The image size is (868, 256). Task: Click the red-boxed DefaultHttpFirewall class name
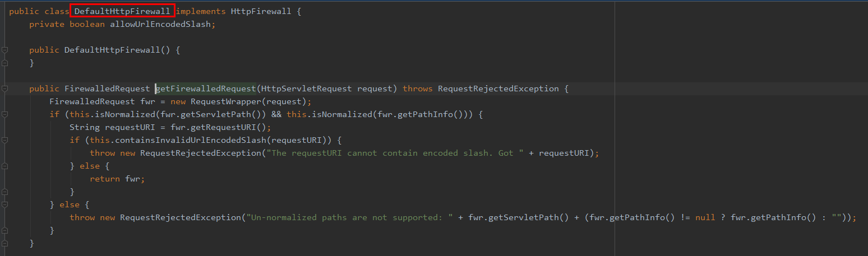pyautogui.click(x=122, y=11)
